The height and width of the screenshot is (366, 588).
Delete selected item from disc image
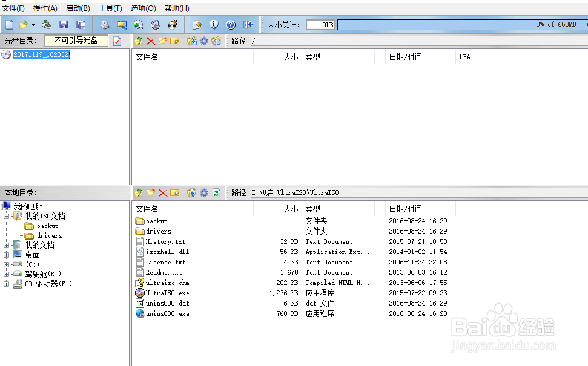coord(151,41)
